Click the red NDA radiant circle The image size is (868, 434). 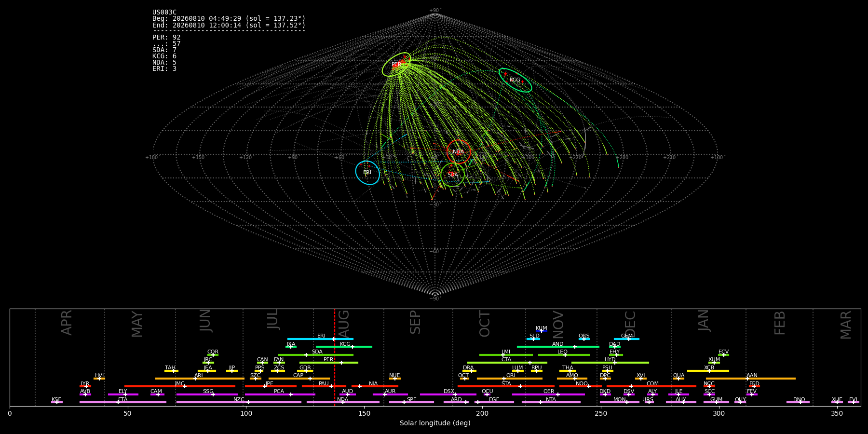point(459,152)
